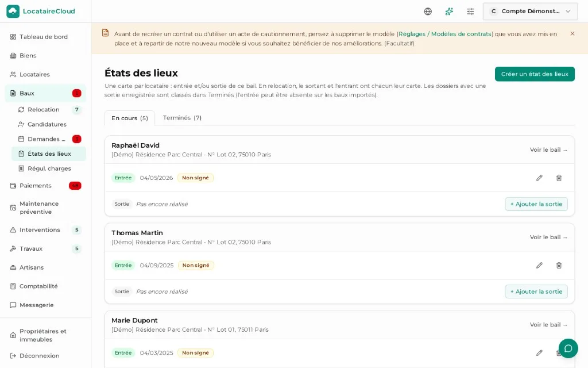Click the Propriétaires house icon
Viewport: 588px width, 368px height.
click(x=13, y=335)
